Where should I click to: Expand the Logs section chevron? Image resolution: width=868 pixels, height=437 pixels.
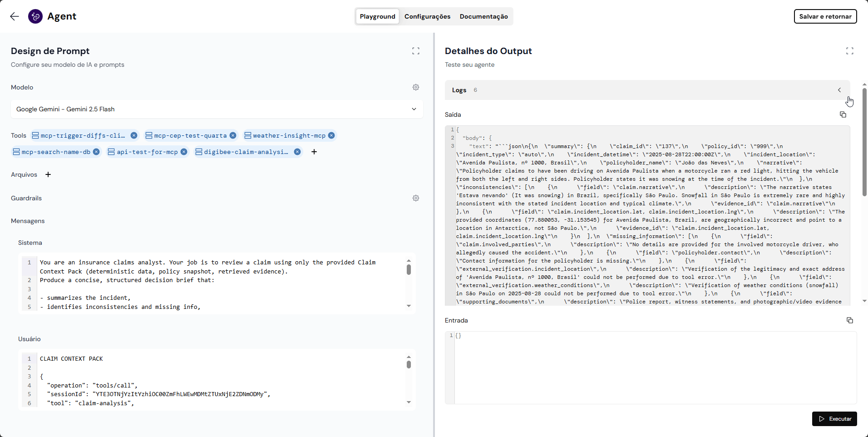pos(839,90)
